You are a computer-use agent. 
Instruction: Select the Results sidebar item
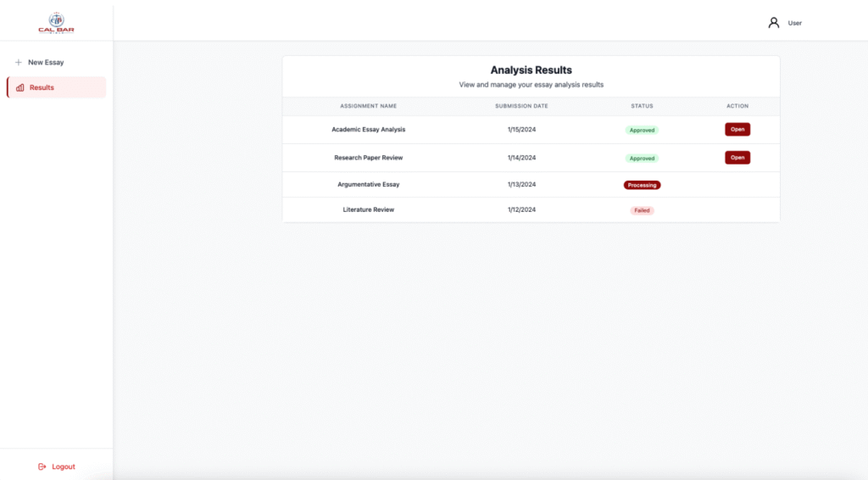(x=42, y=87)
